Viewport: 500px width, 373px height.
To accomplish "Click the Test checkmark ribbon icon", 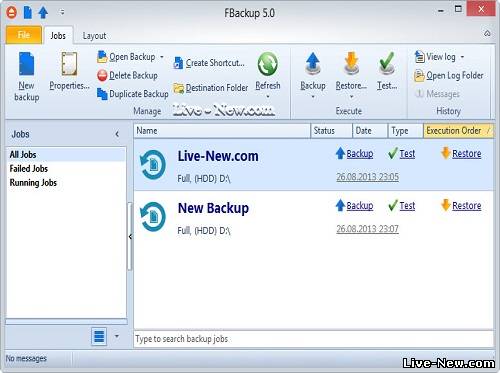I will click(387, 63).
